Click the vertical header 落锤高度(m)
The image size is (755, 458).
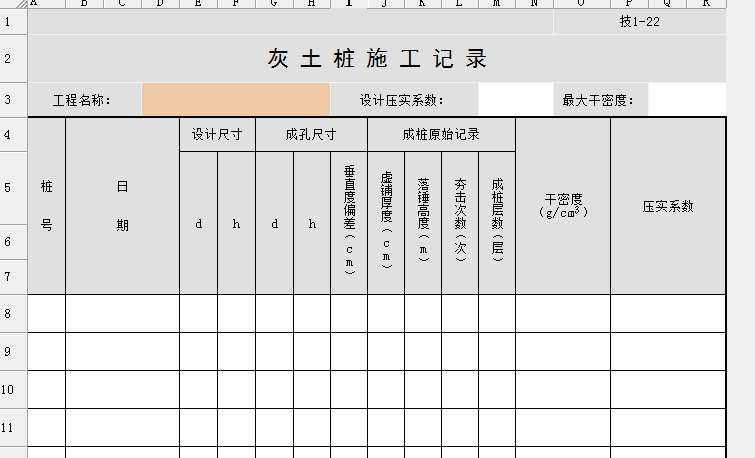coord(423,222)
